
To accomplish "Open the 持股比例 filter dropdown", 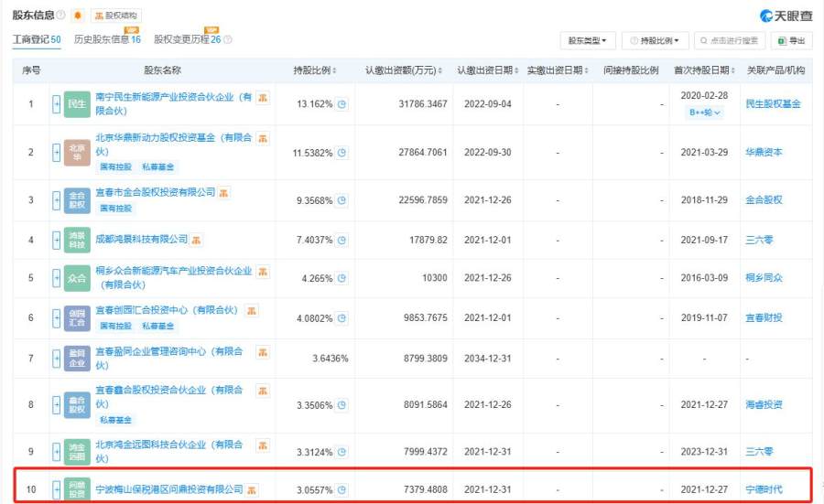I will [655, 40].
